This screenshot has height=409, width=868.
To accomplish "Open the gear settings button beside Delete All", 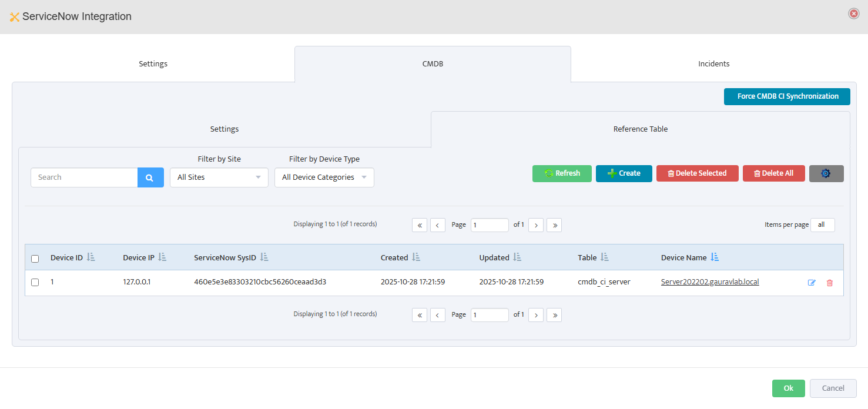I will (x=826, y=173).
